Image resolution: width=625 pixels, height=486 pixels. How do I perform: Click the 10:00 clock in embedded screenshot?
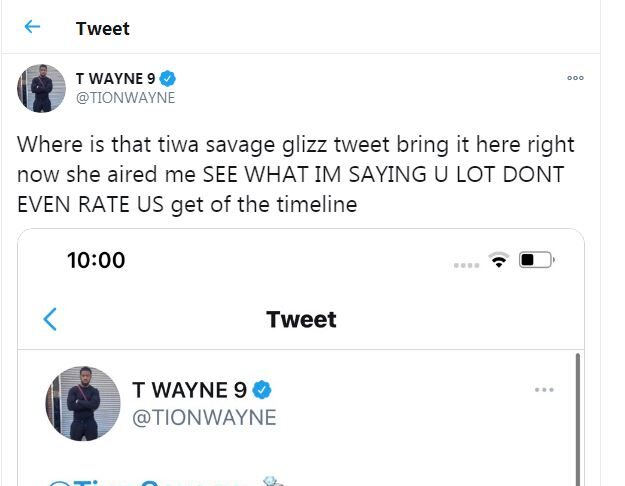96,260
